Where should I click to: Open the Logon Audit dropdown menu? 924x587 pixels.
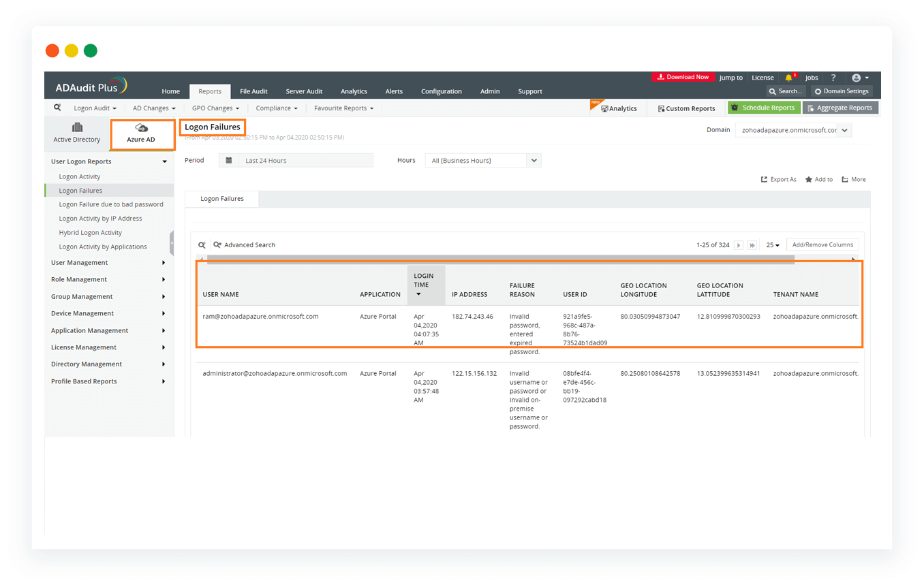pyautogui.click(x=95, y=108)
